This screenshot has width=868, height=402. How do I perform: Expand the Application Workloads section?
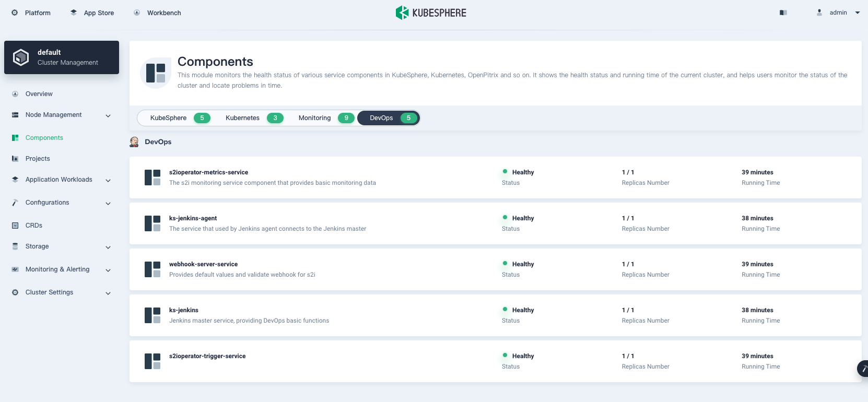point(108,180)
